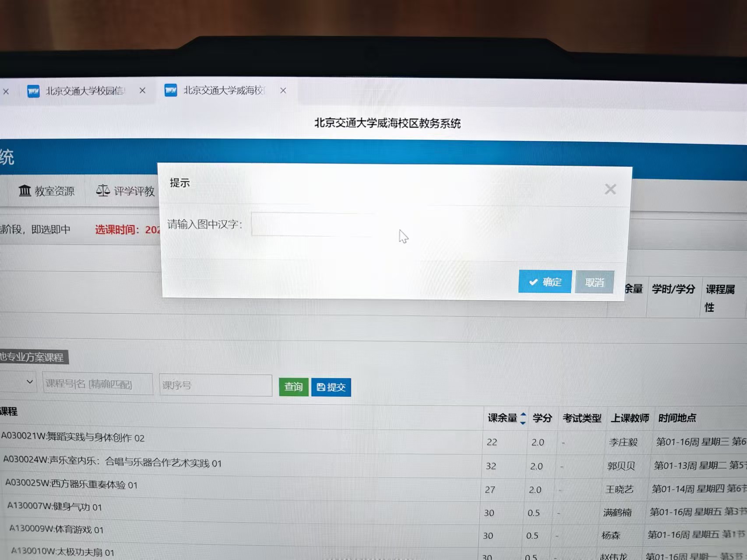747x560 pixels.
Task: Click the 课程号|名 course name input
Action: click(97, 384)
